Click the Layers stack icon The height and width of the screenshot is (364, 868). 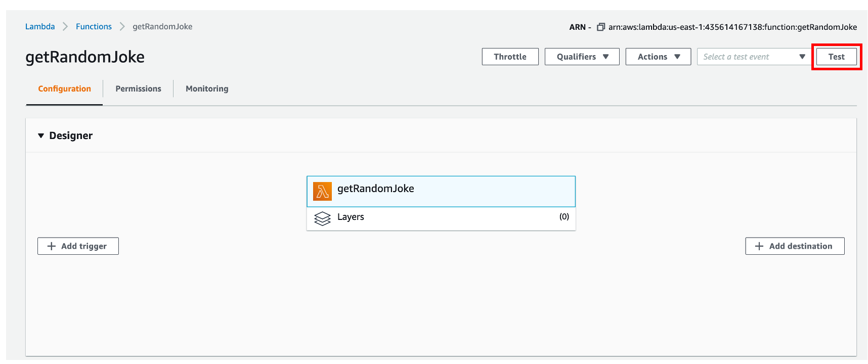(x=322, y=218)
